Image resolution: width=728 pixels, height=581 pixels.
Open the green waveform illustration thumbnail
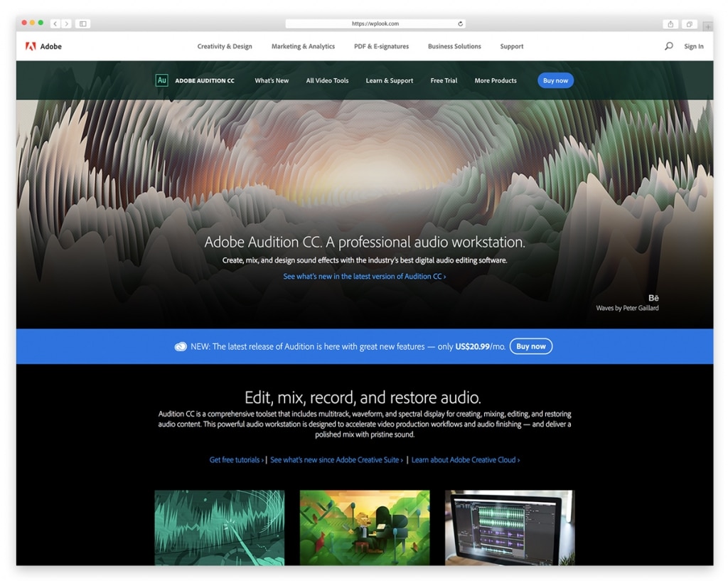click(x=220, y=528)
